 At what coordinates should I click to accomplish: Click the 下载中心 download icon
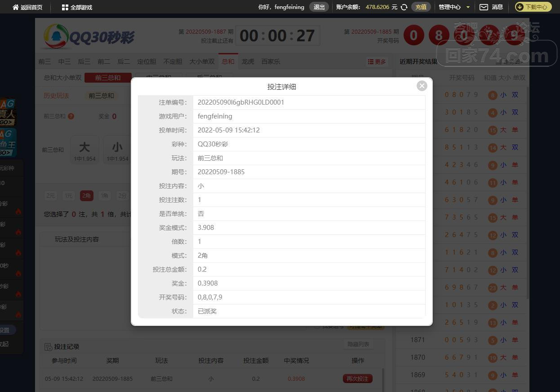(520, 7)
